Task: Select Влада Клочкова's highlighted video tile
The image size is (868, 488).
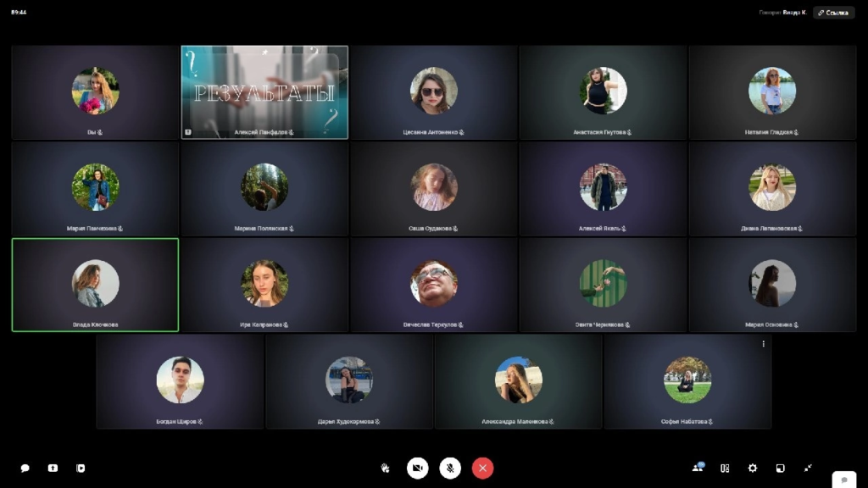Action: [95, 285]
